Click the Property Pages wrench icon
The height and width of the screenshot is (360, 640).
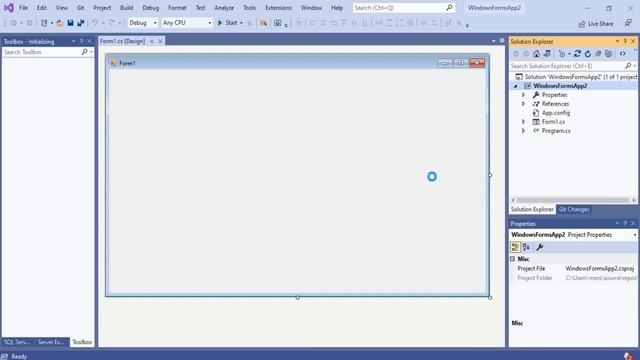click(x=540, y=247)
